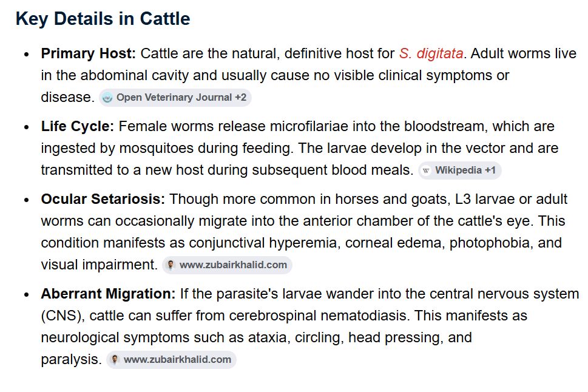588x392 pixels.
Task: Open the red S. digitata link
Action: tap(431, 53)
